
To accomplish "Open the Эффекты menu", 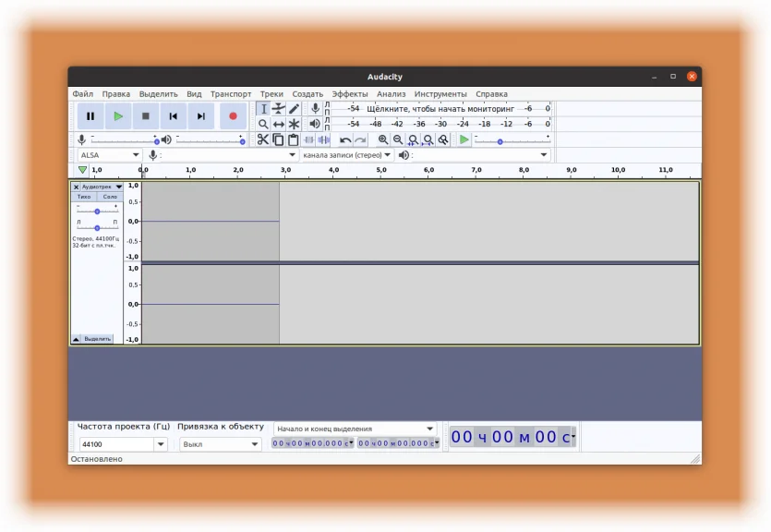I will (350, 94).
